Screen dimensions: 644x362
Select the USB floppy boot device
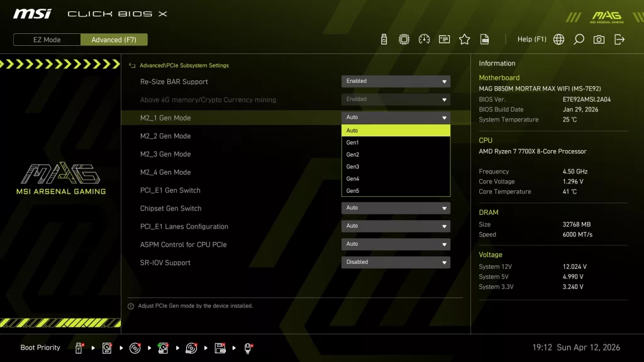219,348
